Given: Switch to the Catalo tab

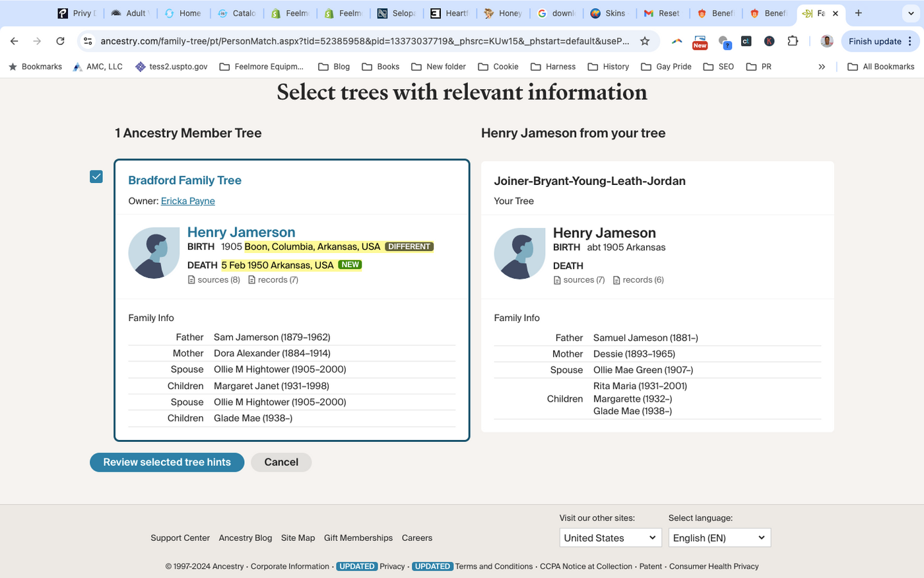Looking at the screenshot, I should (x=236, y=13).
